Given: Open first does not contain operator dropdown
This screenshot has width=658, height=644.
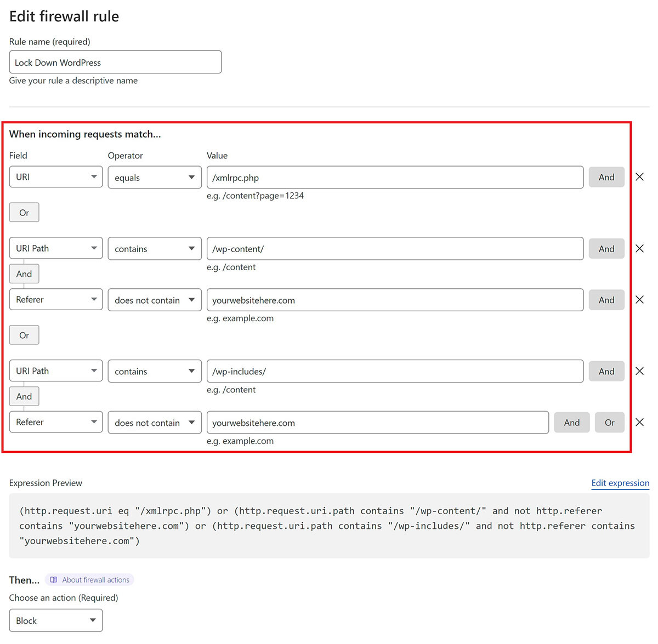Looking at the screenshot, I should [x=155, y=300].
